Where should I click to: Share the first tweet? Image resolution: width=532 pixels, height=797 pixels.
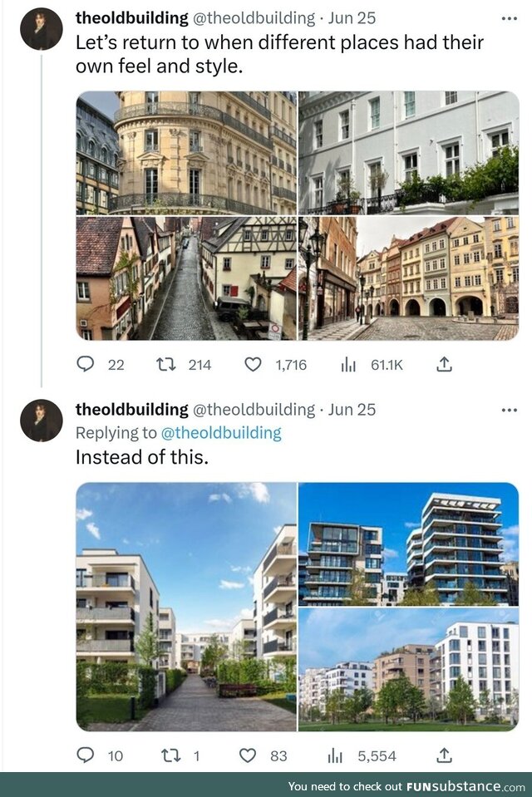(x=444, y=364)
